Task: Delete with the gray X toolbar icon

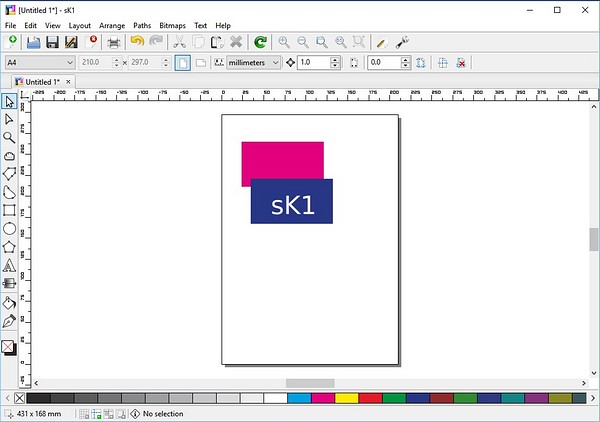Action: 236,42
